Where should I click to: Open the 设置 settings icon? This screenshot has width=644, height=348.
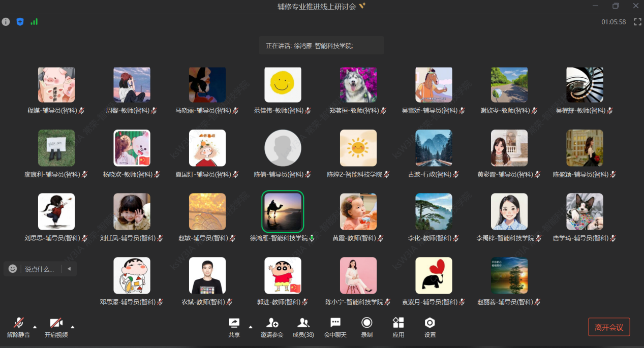click(430, 327)
